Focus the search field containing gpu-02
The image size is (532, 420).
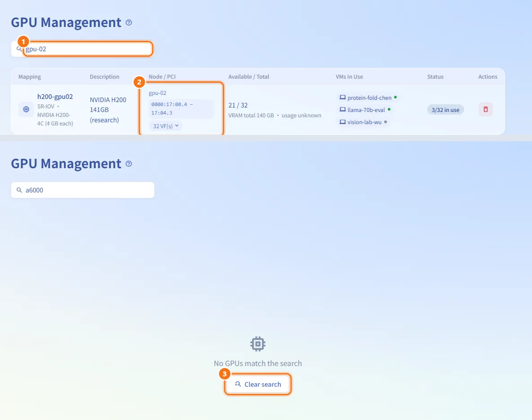[82, 49]
